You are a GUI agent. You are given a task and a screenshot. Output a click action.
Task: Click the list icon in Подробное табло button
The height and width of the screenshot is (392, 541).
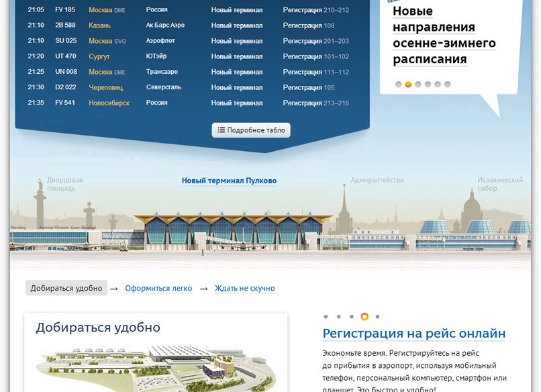221,130
